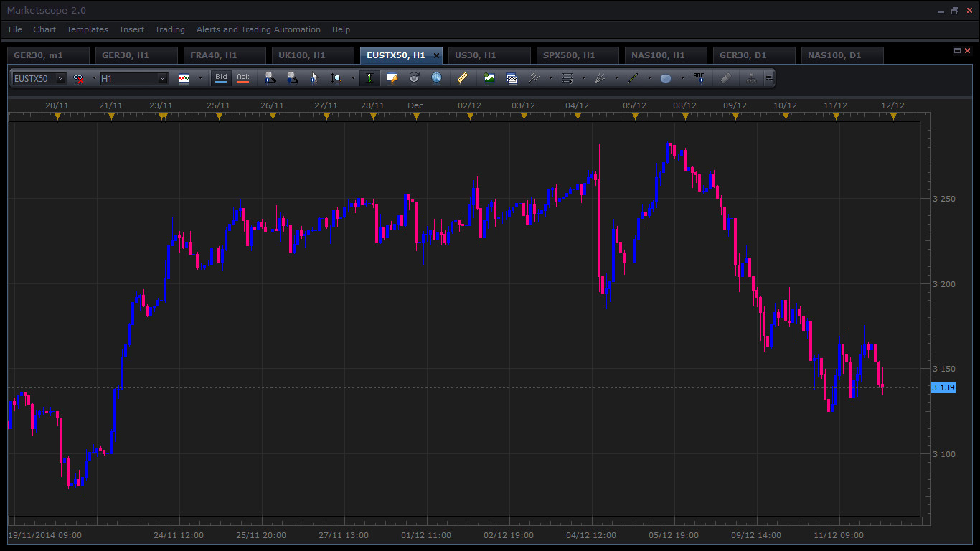Select the eraser tool icon
This screenshot has width=980, height=551.
(x=725, y=77)
